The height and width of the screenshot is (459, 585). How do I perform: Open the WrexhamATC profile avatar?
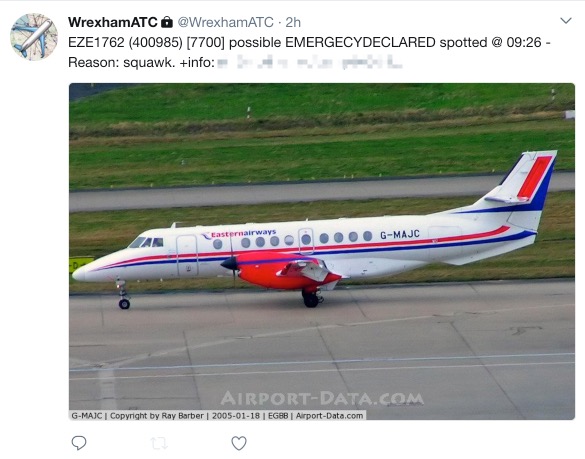(34, 37)
